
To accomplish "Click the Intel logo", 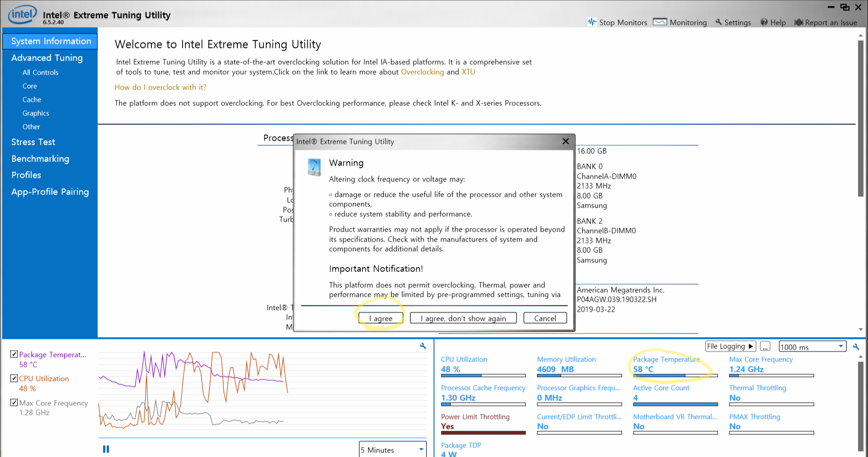I will tap(22, 14).
